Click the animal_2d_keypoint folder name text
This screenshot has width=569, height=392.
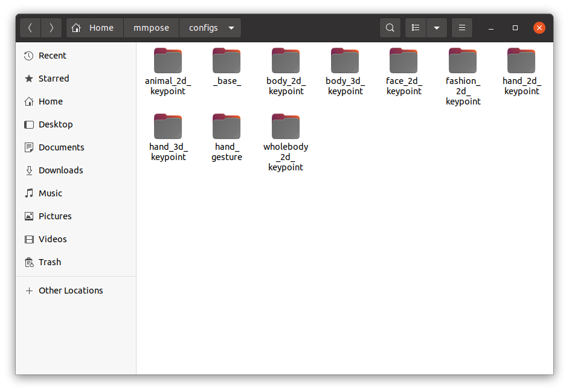click(x=168, y=86)
